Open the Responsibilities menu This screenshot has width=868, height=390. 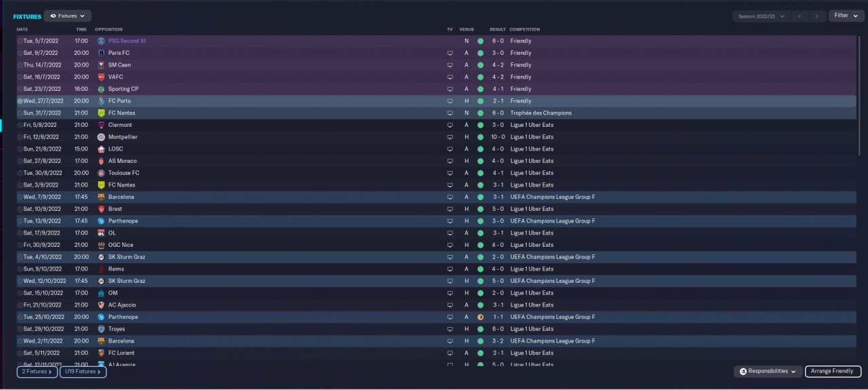click(768, 371)
